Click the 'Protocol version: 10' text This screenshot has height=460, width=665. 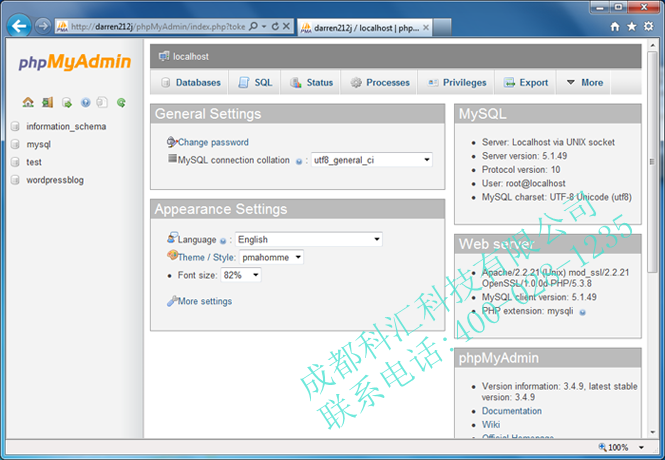(x=521, y=170)
